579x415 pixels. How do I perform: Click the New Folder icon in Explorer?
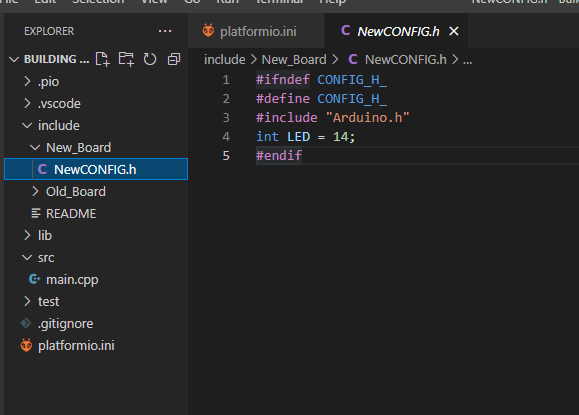coord(126,59)
